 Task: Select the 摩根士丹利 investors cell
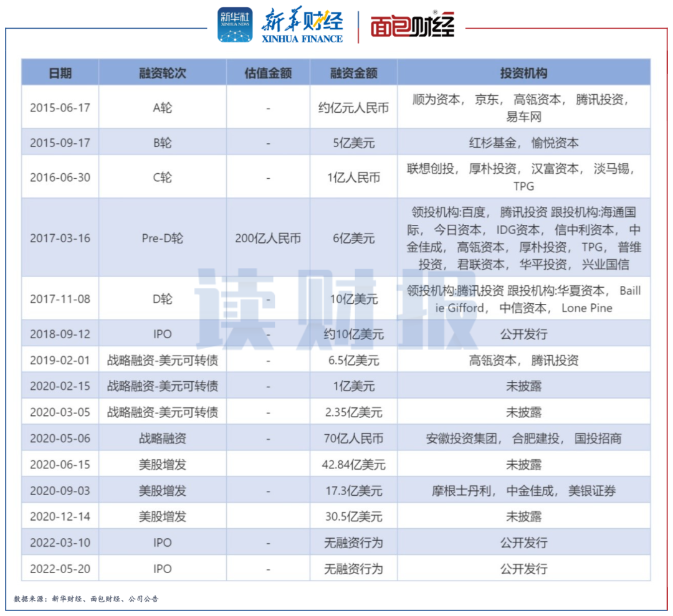tap(523, 491)
